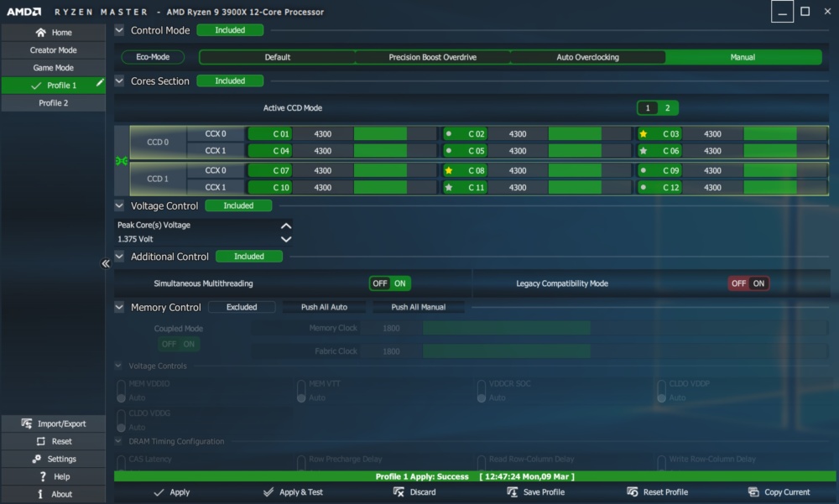Click the C 10 core button
Screen dimensions: 839x504
(270, 187)
